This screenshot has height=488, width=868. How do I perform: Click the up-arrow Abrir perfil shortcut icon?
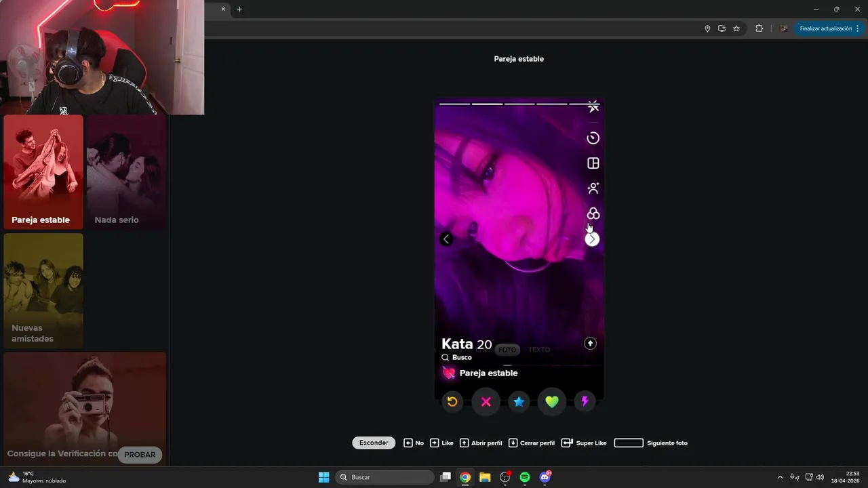point(464,443)
